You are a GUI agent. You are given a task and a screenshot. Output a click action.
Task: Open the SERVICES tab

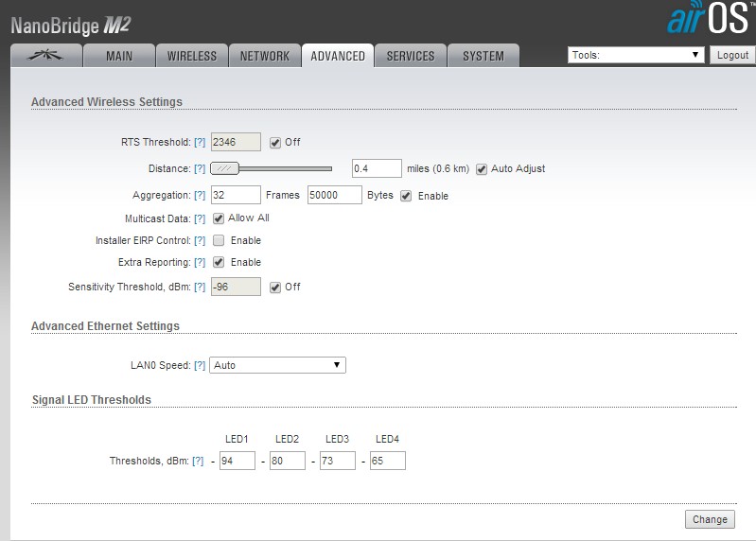(x=411, y=56)
